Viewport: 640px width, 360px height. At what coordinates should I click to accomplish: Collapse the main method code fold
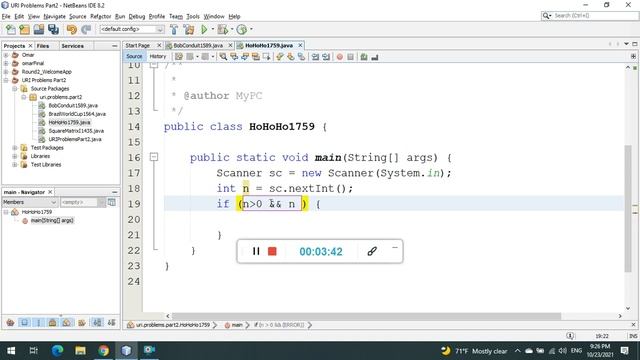pos(153,157)
